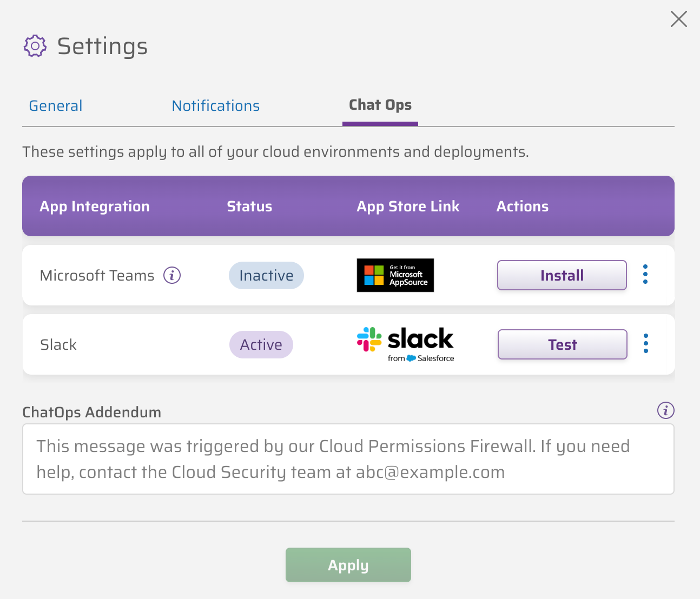This screenshot has width=700, height=599.
Task: Close the Settings dialog with X
Action: coord(678,19)
